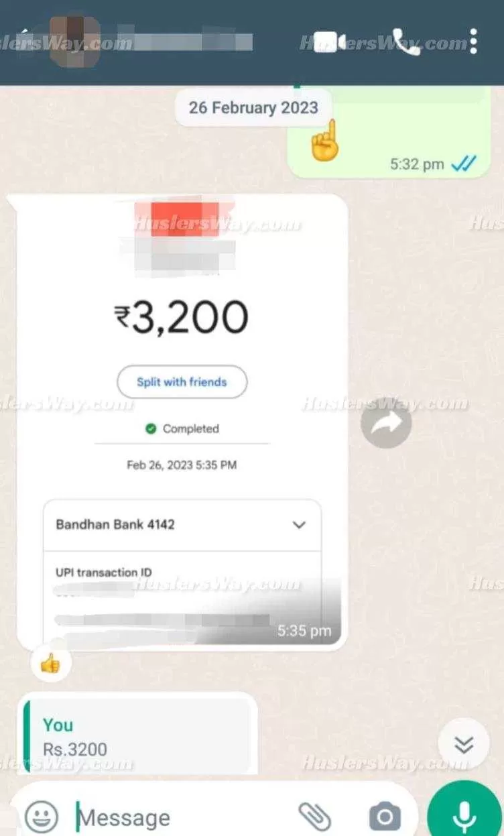Focus the Message input field
The height and width of the screenshot is (836, 504).
181,817
